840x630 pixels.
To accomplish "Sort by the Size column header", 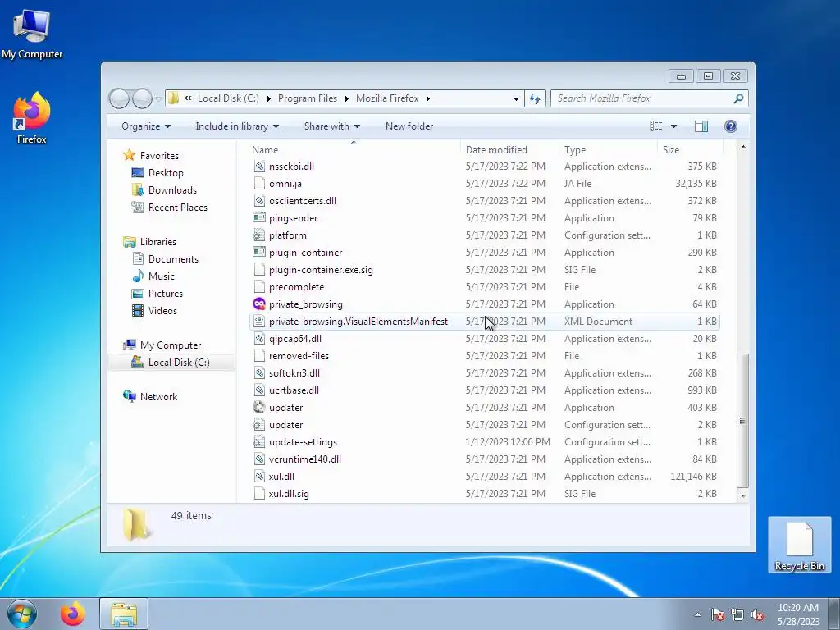I will pyautogui.click(x=690, y=150).
